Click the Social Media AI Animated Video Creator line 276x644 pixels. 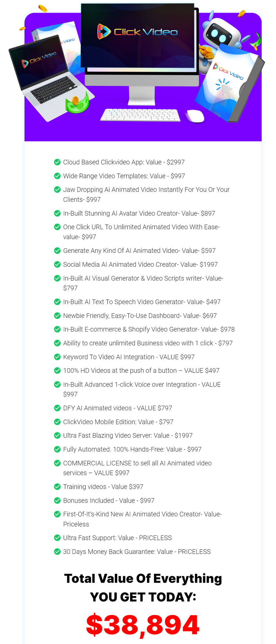pyautogui.click(x=140, y=264)
